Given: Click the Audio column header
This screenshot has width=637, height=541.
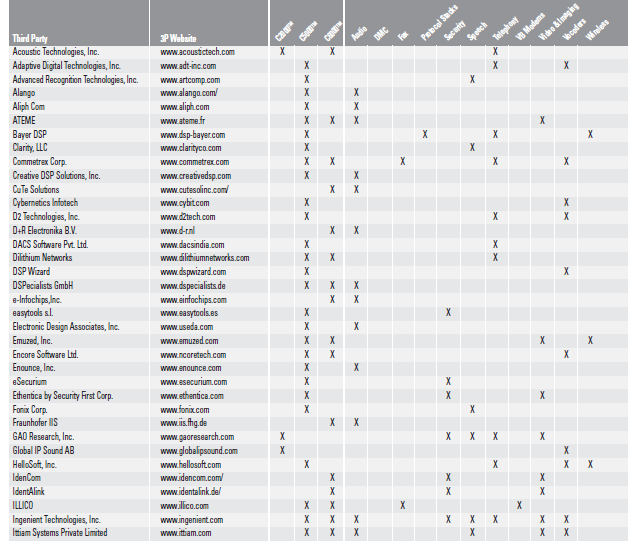Looking at the screenshot, I should click(359, 33).
